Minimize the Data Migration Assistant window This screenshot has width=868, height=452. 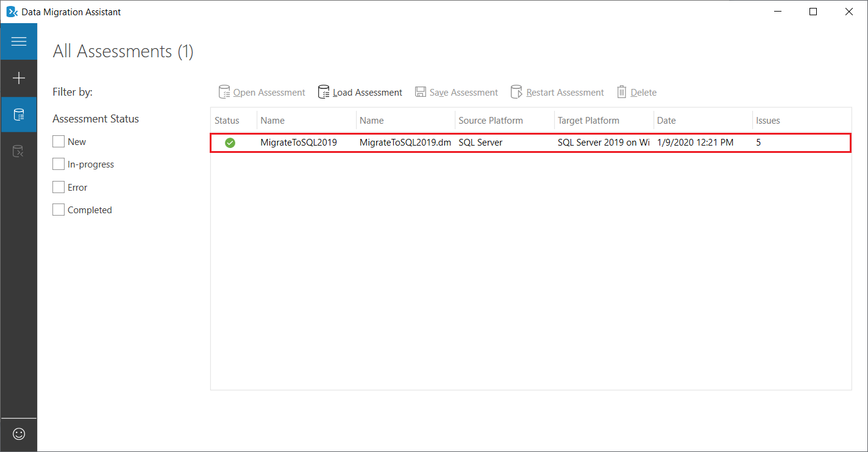coord(778,12)
